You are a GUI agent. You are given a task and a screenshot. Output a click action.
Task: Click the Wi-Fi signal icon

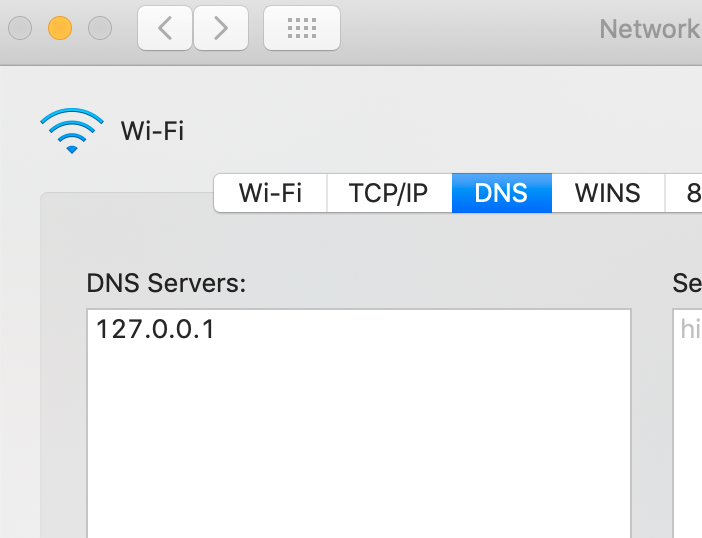72,131
